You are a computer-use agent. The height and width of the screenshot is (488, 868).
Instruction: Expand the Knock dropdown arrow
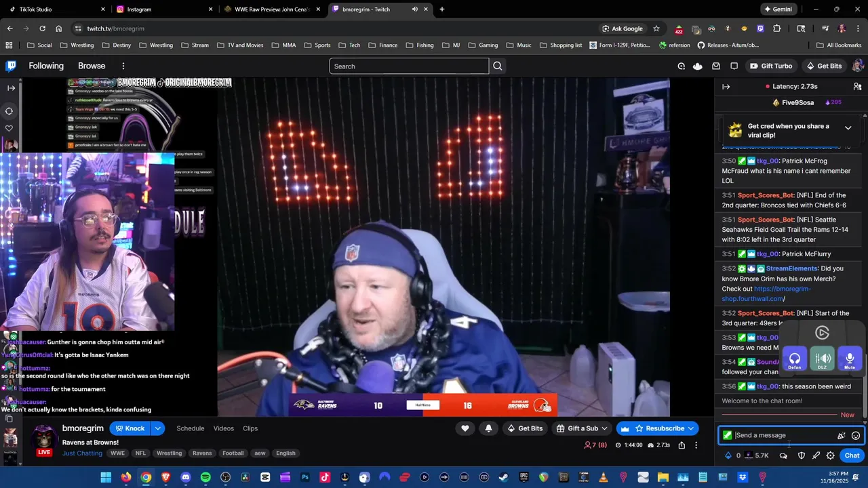click(x=157, y=428)
